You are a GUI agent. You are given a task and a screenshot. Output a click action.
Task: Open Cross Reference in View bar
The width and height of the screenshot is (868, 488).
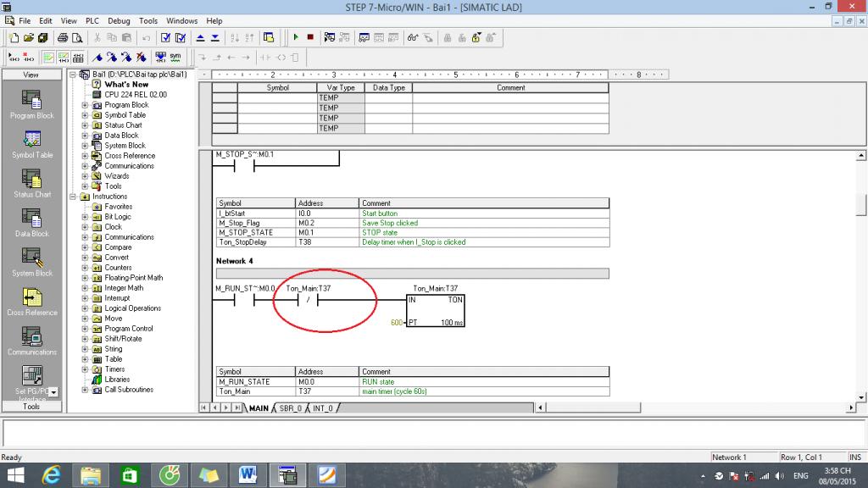click(31, 302)
